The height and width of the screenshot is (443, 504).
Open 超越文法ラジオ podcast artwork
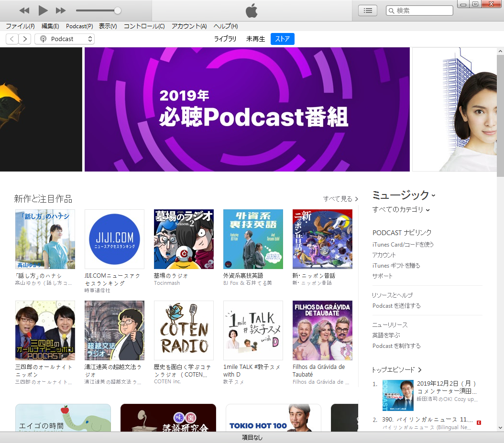114,330
